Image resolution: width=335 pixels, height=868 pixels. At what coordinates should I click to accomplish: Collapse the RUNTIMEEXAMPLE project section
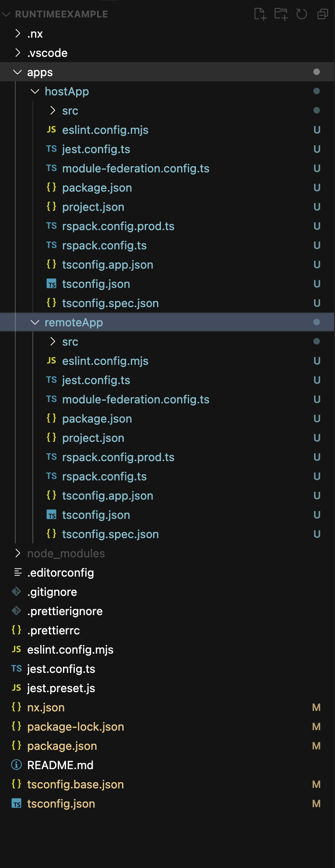pos(6,14)
